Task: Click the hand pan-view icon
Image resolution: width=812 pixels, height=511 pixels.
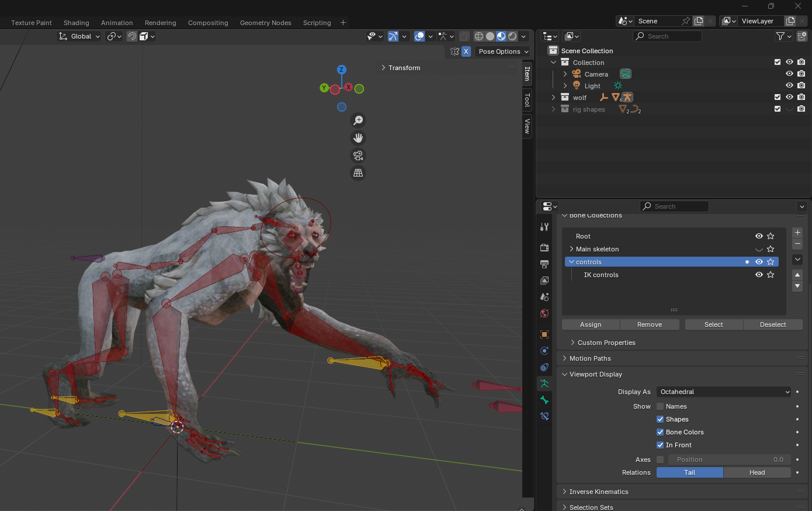Action: [358, 138]
